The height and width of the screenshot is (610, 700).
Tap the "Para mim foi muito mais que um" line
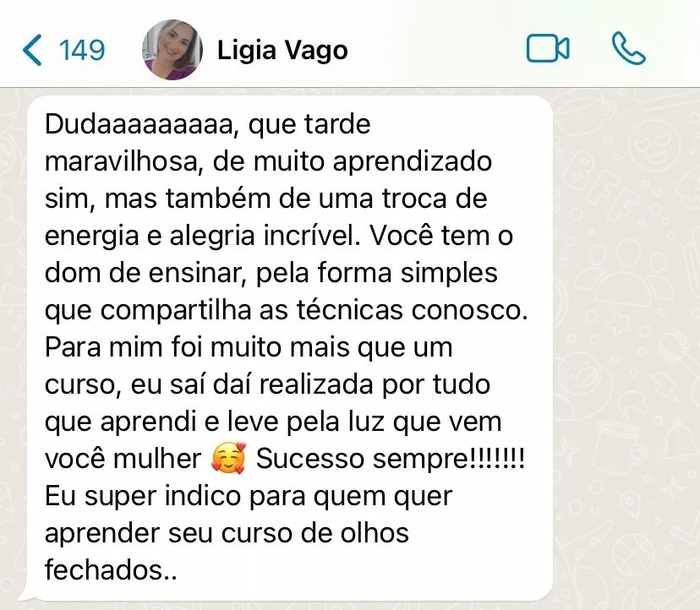249,347
